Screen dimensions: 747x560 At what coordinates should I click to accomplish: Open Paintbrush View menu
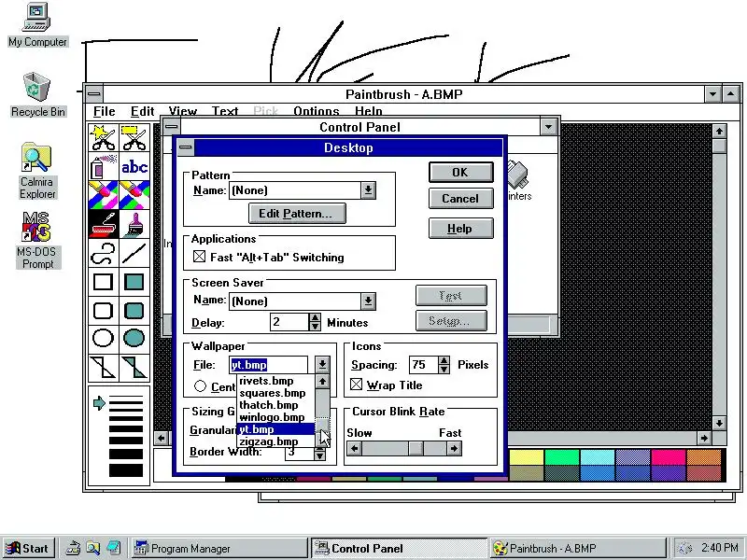coord(182,111)
